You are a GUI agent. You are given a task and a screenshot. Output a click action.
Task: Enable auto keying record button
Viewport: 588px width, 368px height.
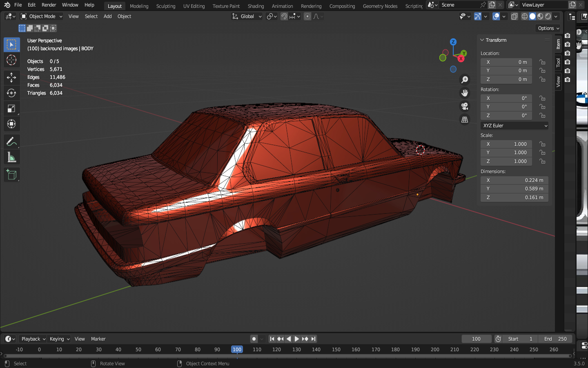(254, 339)
